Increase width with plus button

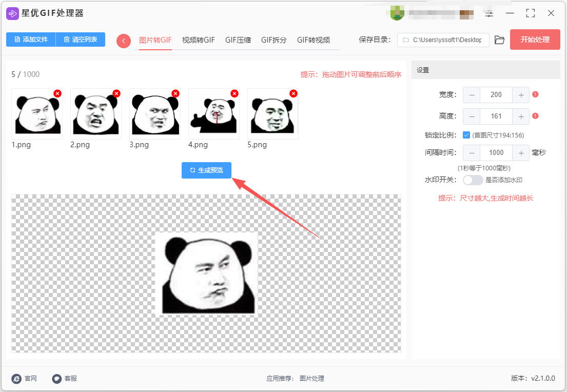coord(521,95)
